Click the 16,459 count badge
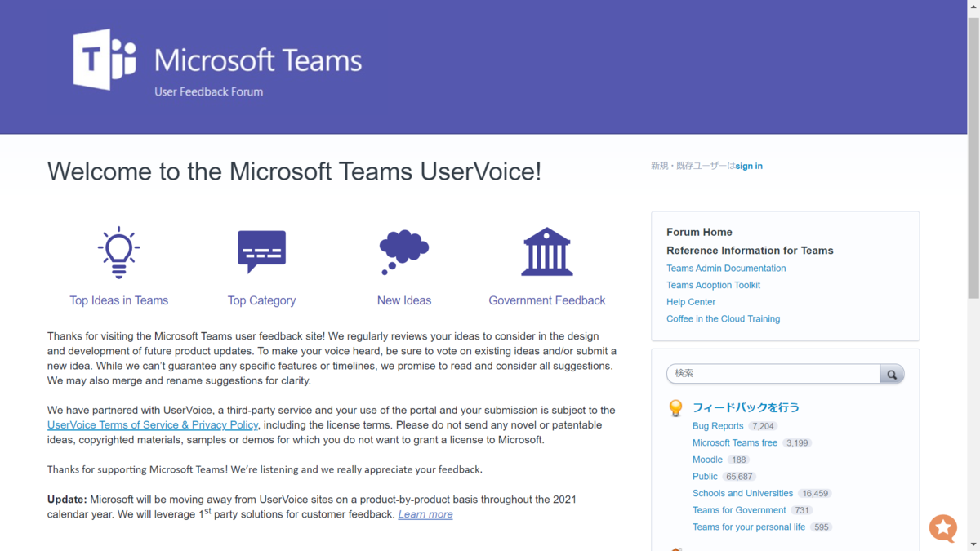980x551 pixels. (x=815, y=494)
